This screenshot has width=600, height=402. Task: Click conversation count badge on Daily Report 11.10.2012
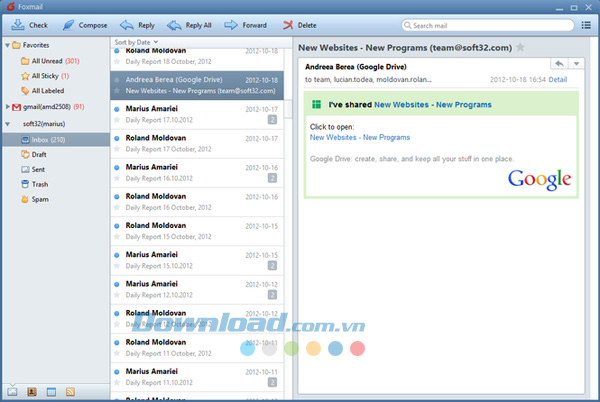[x=272, y=382]
